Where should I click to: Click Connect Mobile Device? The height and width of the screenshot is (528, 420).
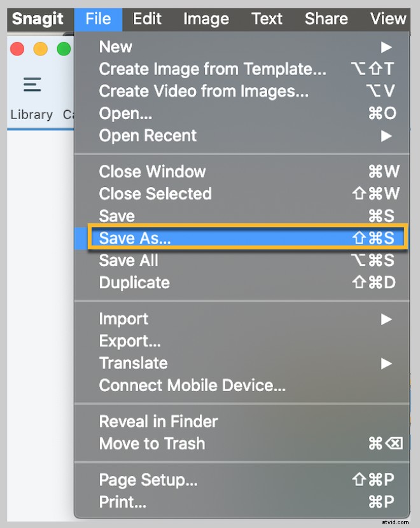pos(192,386)
